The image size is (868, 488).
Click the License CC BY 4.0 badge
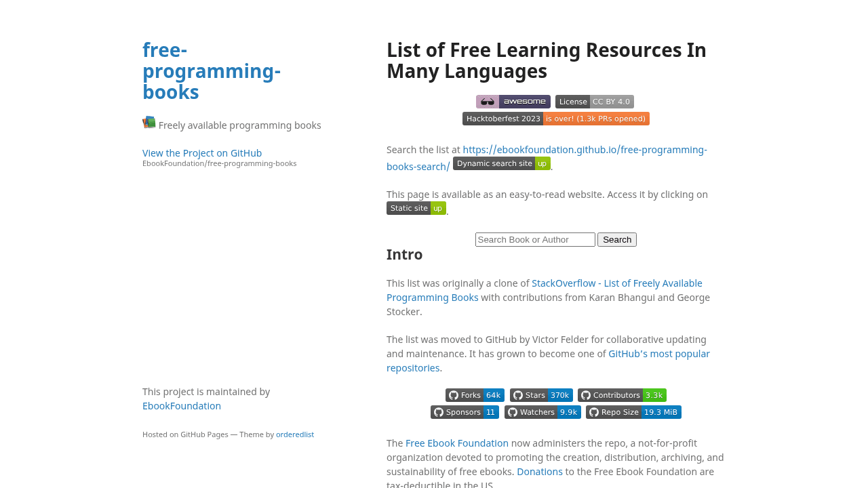click(x=594, y=102)
